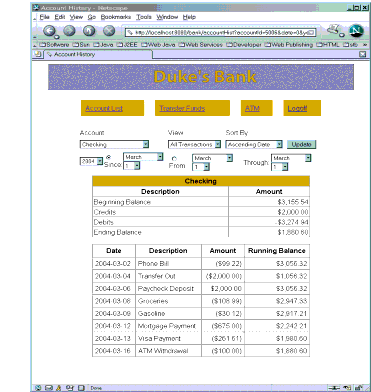Close the tab using the tab bar X

tap(363, 54)
